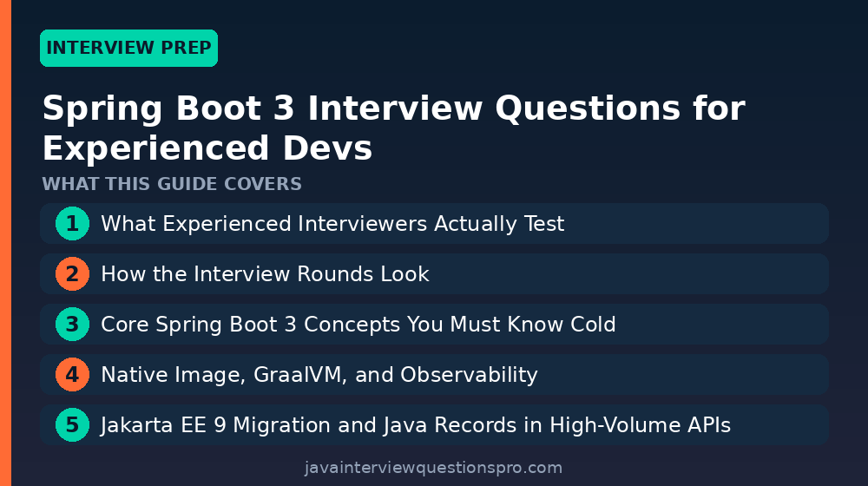Click the number 5 circle badge
The height and width of the screenshot is (486, 868).
pos(73,425)
